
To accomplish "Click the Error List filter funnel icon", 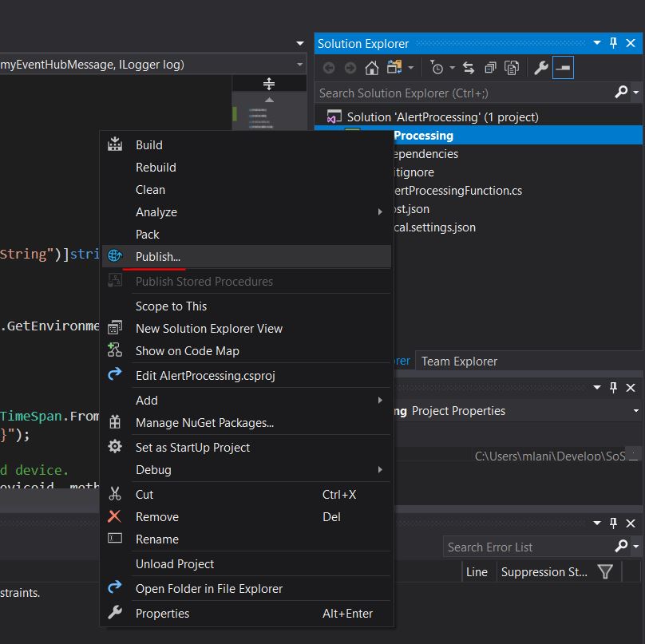I will coord(605,571).
